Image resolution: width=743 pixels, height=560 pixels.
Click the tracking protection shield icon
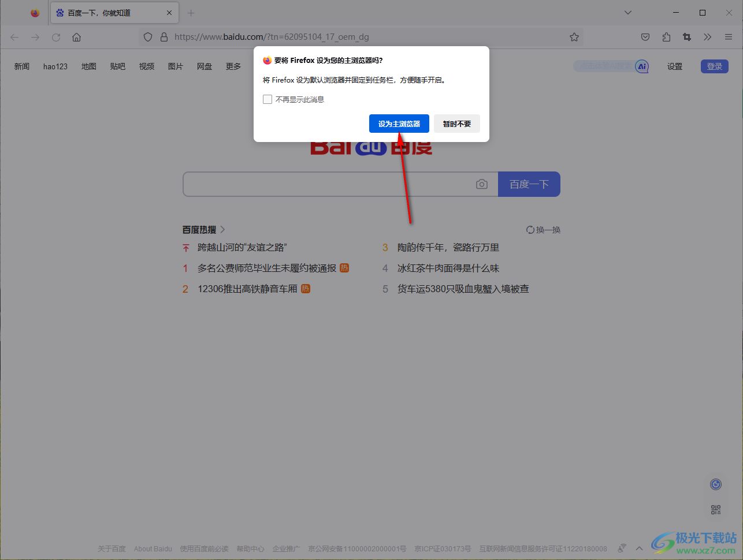(148, 37)
